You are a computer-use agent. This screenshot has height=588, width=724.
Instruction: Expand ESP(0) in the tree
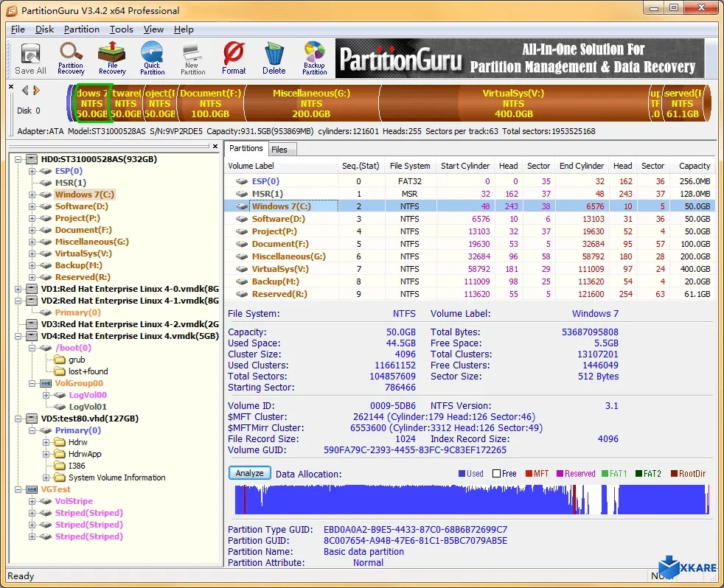(32, 171)
